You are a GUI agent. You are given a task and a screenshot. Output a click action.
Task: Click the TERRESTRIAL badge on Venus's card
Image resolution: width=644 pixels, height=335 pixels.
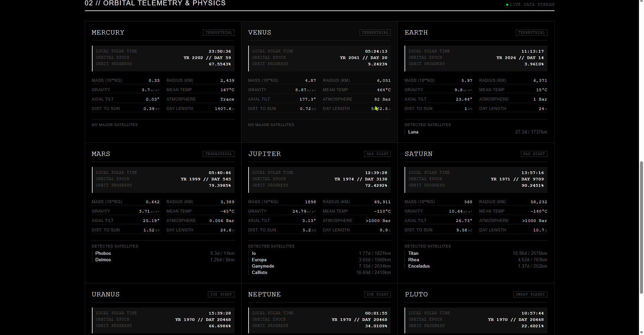(x=375, y=32)
